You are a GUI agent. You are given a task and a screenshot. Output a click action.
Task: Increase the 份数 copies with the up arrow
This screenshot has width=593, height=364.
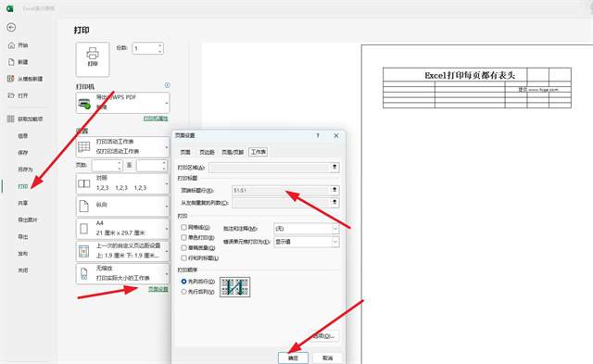pos(160,45)
